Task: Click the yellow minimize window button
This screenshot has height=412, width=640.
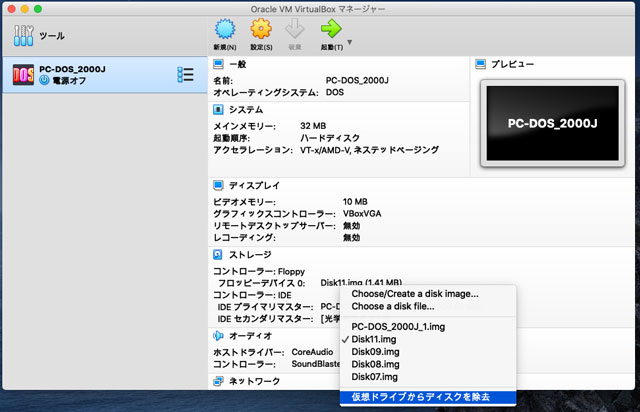Action: (25, 9)
